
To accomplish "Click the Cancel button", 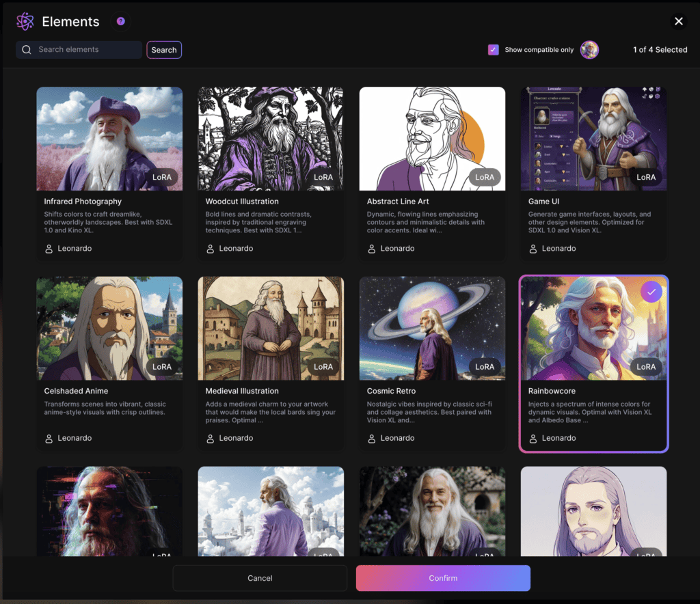I will [x=260, y=578].
